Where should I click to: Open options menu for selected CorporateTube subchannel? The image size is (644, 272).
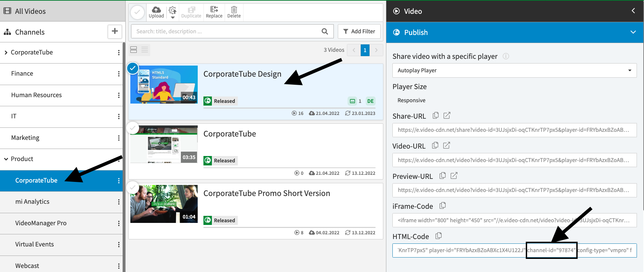pos(119,181)
